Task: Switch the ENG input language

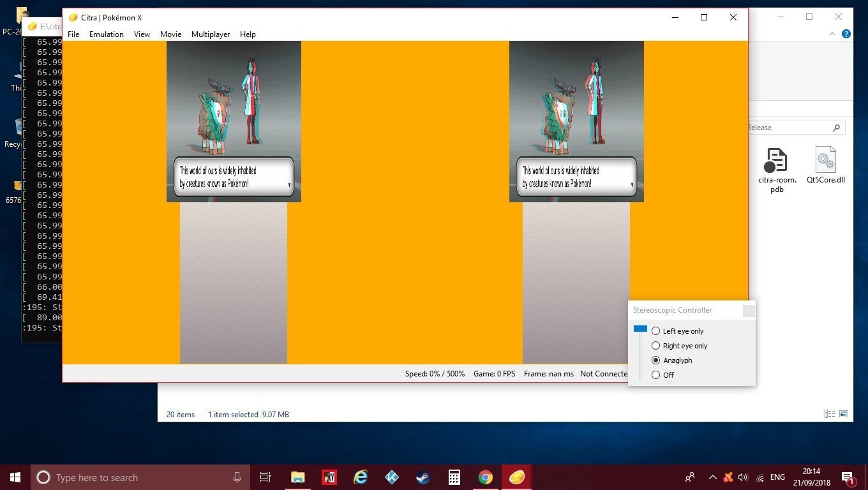Action: 777,477
